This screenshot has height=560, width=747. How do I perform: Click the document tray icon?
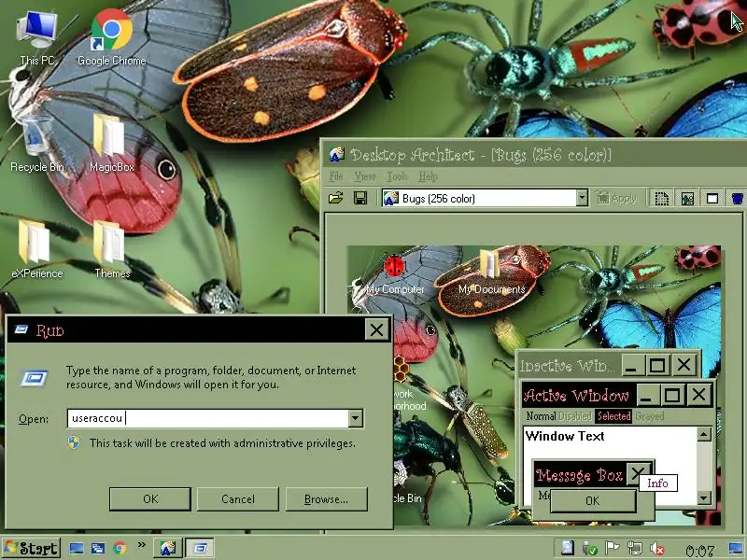(x=567, y=548)
